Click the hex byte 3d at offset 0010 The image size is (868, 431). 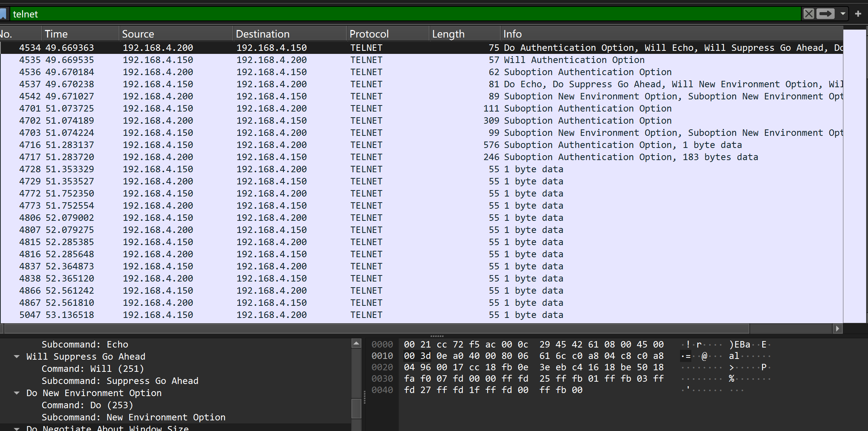(426, 356)
